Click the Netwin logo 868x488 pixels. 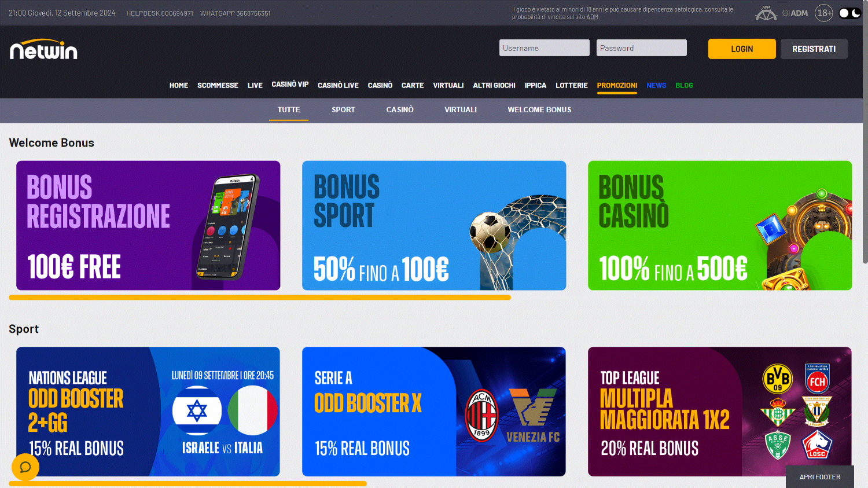coord(43,50)
